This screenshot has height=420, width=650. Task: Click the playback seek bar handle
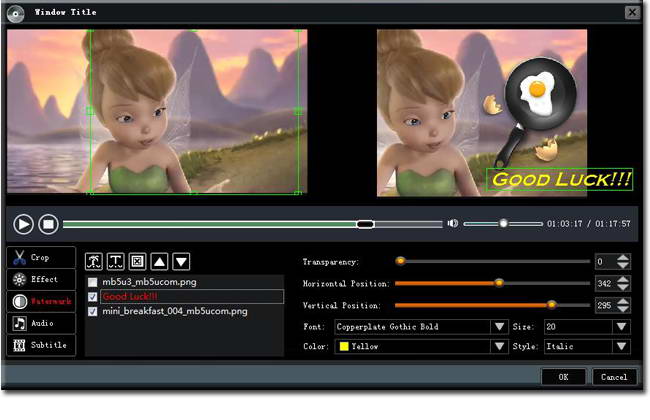coord(365,224)
